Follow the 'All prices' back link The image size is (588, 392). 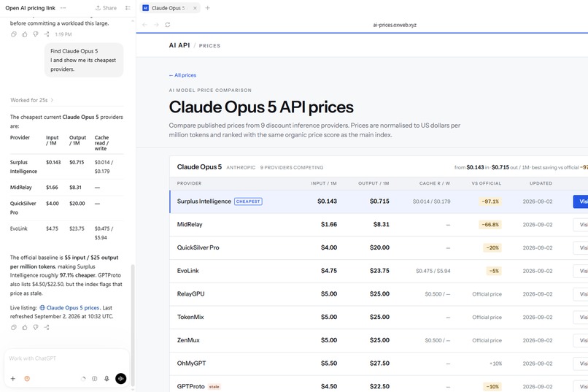click(182, 75)
